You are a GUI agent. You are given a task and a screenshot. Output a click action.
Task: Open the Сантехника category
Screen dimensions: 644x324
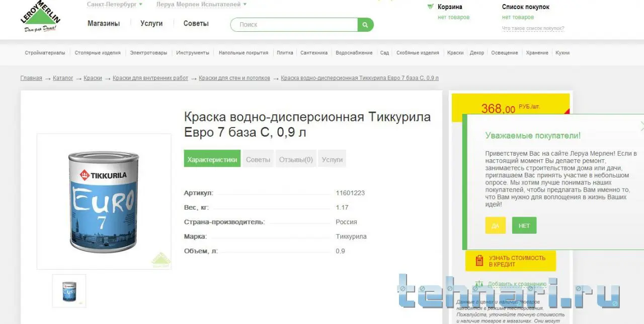(314, 53)
